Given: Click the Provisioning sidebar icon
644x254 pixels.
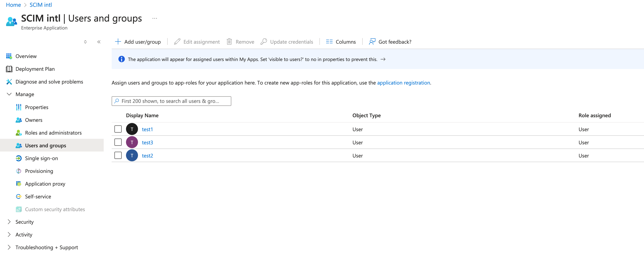Looking at the screenshot, I should coord(19,171).
